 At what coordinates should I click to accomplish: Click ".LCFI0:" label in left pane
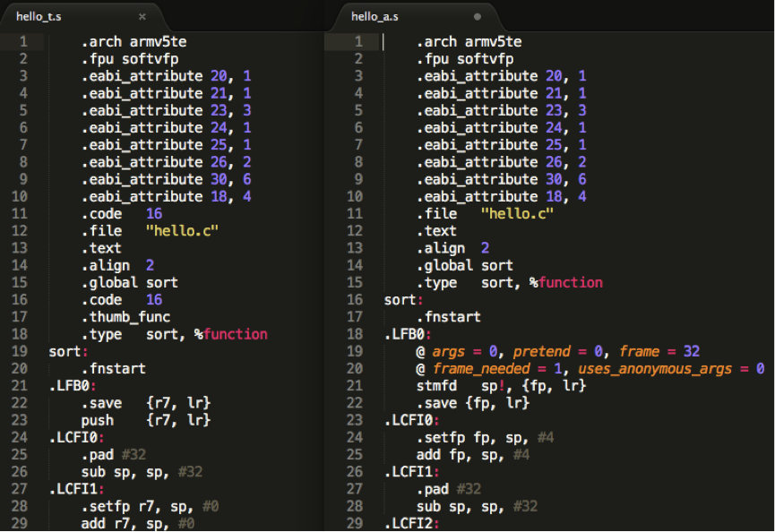coord(76,438)
